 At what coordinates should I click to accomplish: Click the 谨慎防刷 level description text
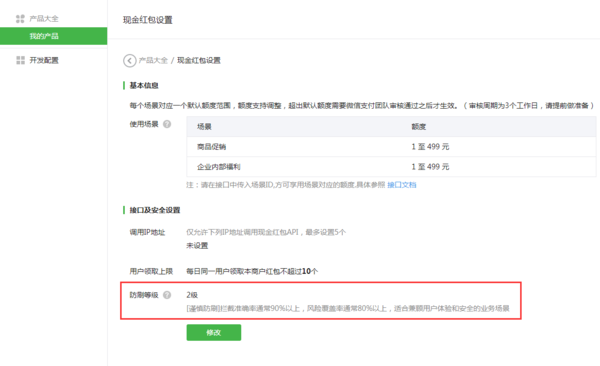[x=348, y=309]
